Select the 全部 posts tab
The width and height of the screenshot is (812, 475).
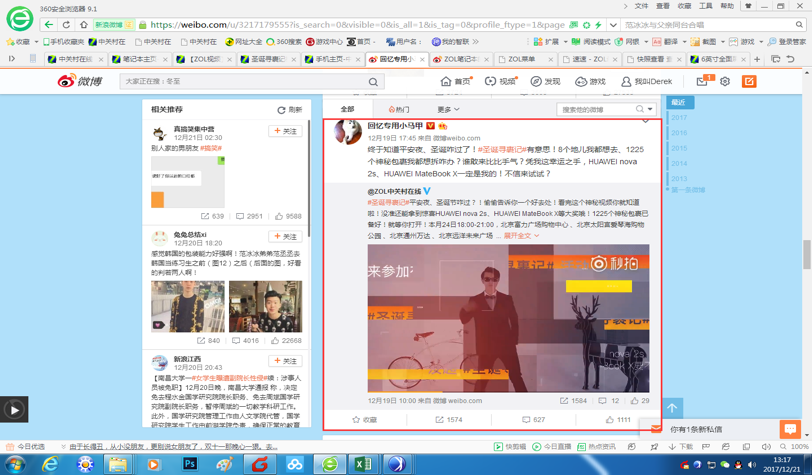(347, 109)
